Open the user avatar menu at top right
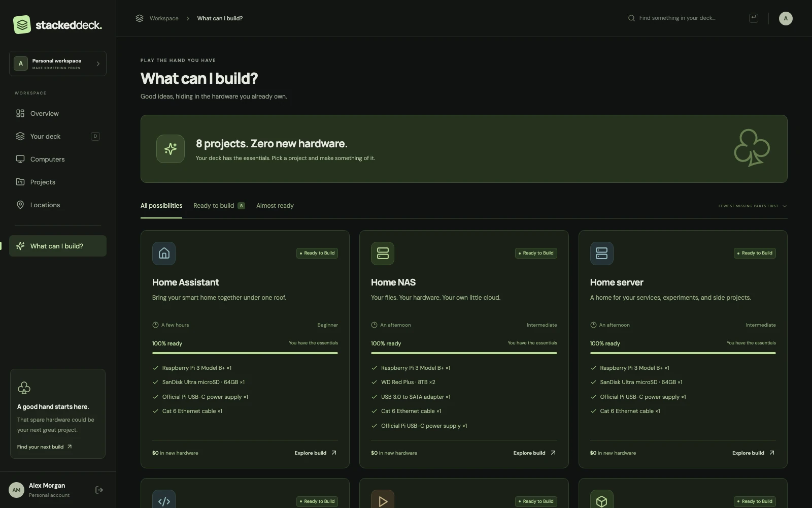 [786, 18]
